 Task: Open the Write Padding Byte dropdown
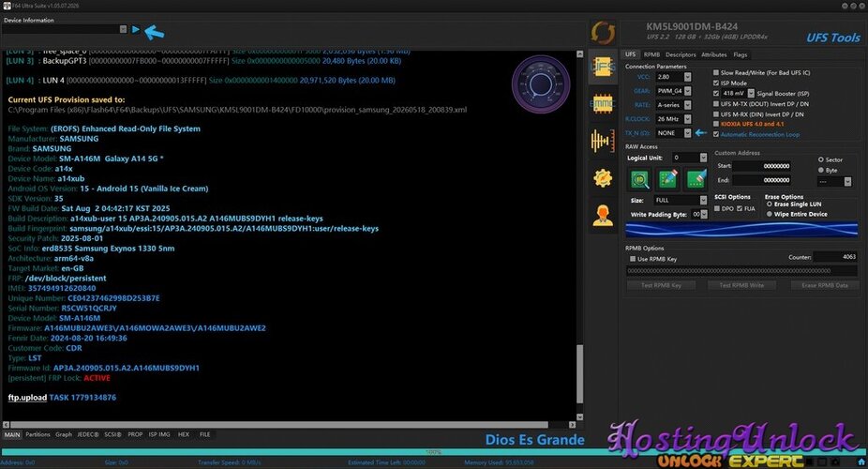click(x=704, y=215)
